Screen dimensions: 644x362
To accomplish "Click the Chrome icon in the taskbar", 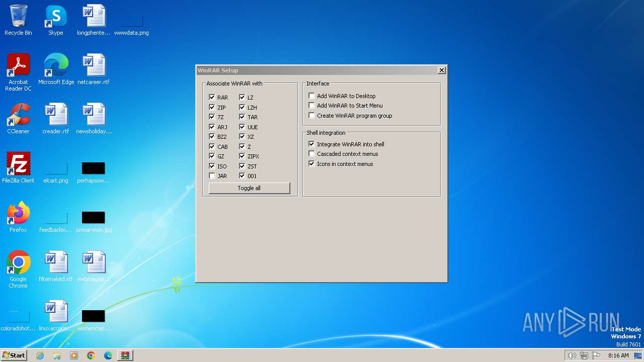I will click(91, 355).
